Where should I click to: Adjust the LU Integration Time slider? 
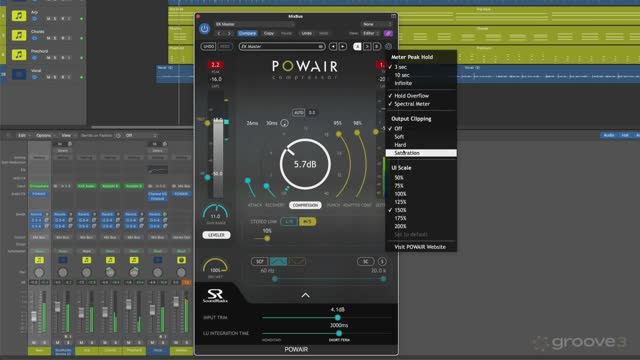(x=338, y=333)
